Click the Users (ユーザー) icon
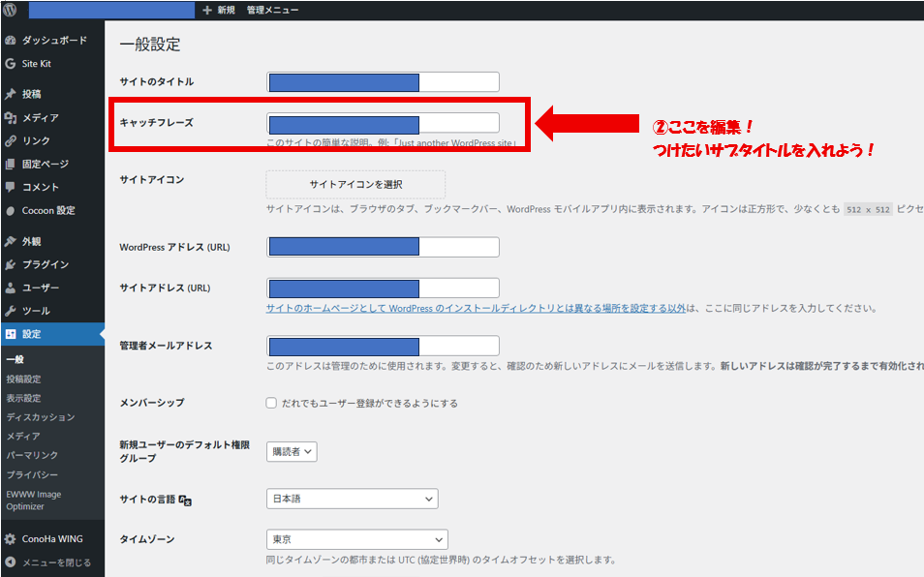 [x=10, y=288]
